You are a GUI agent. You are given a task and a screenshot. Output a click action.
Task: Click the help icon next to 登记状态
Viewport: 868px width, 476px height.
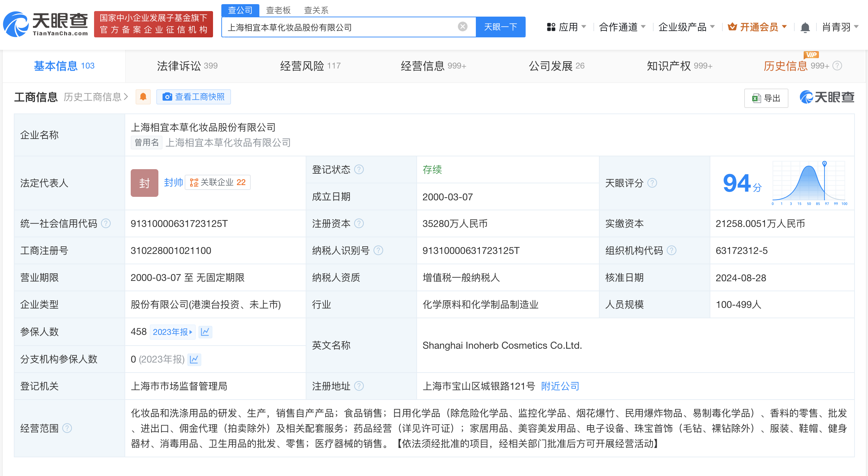(x=359, y=170)
